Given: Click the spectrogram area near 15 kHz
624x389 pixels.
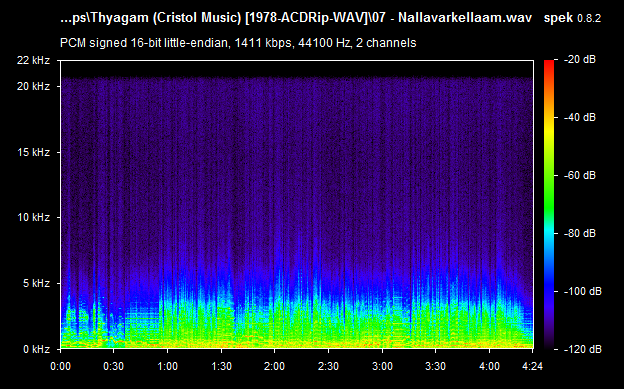Looking at the screenshot, I should (x=296, y=152).
